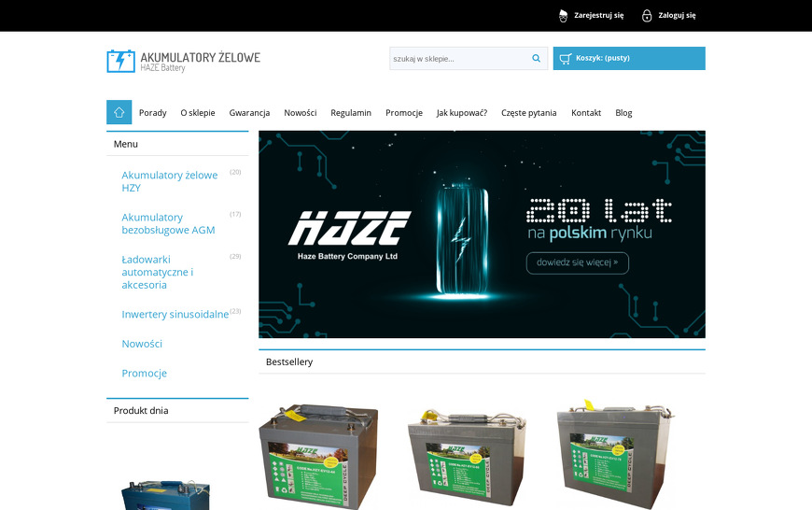This screenshot has height=510, width=812.
Task: Open the Częste pytania menu item
Action: pos(528,112)
